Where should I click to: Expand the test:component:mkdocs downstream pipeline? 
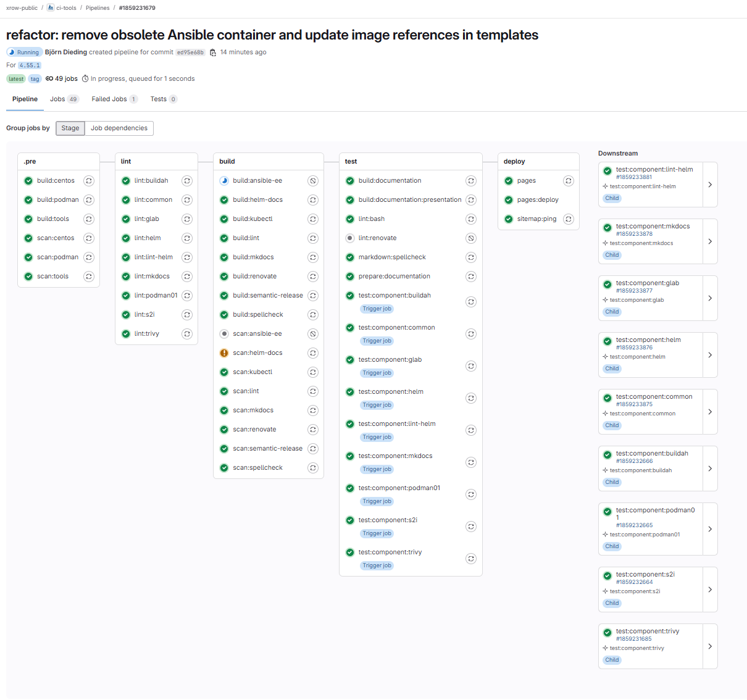pos(710,241)
